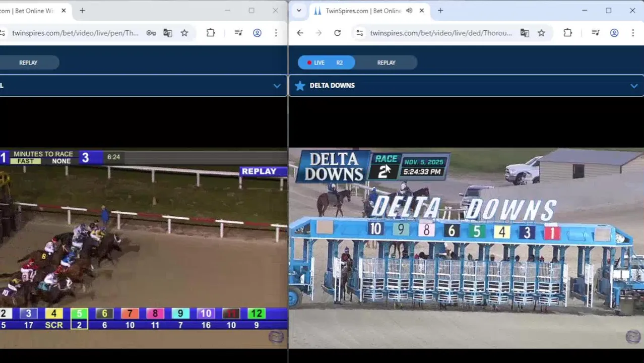Mute the TwinSpires tab audio icon
Screen dimensions: 644x363
click(409, 11)
